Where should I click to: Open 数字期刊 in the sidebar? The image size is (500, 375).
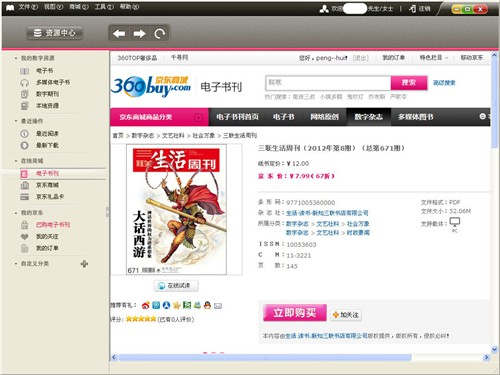point(47,94)
